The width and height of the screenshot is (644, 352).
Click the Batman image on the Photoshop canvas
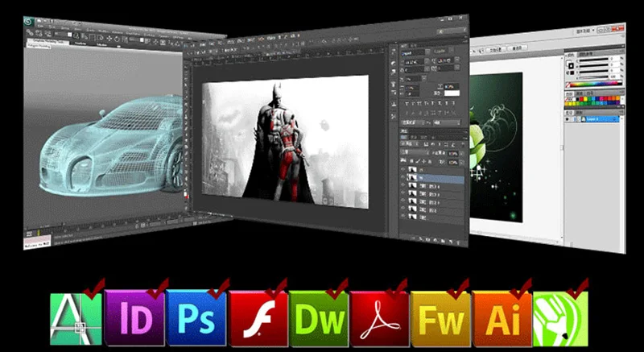coord(286,142)
